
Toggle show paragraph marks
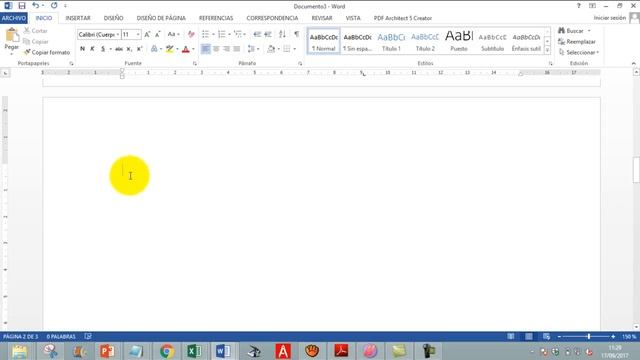coord(297,34)
